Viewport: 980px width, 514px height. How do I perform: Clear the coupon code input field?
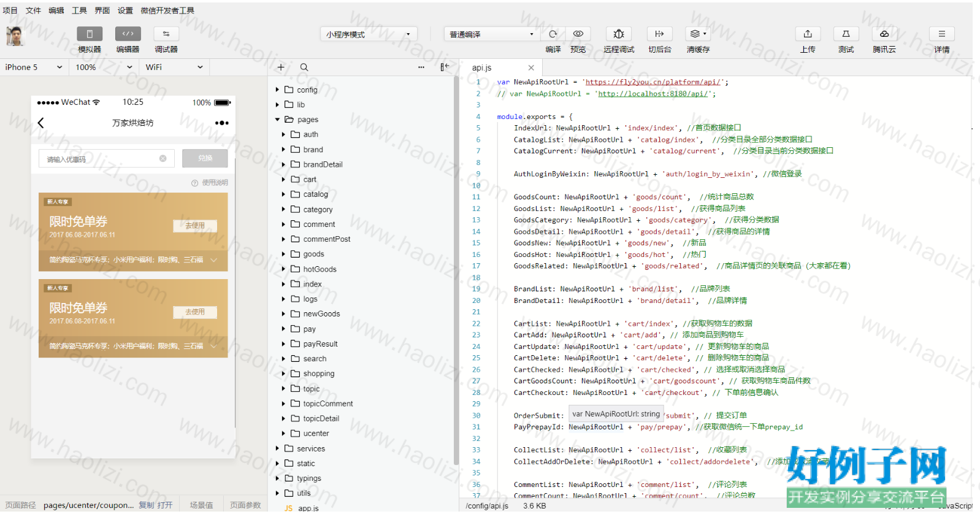(x=163, y=158)
